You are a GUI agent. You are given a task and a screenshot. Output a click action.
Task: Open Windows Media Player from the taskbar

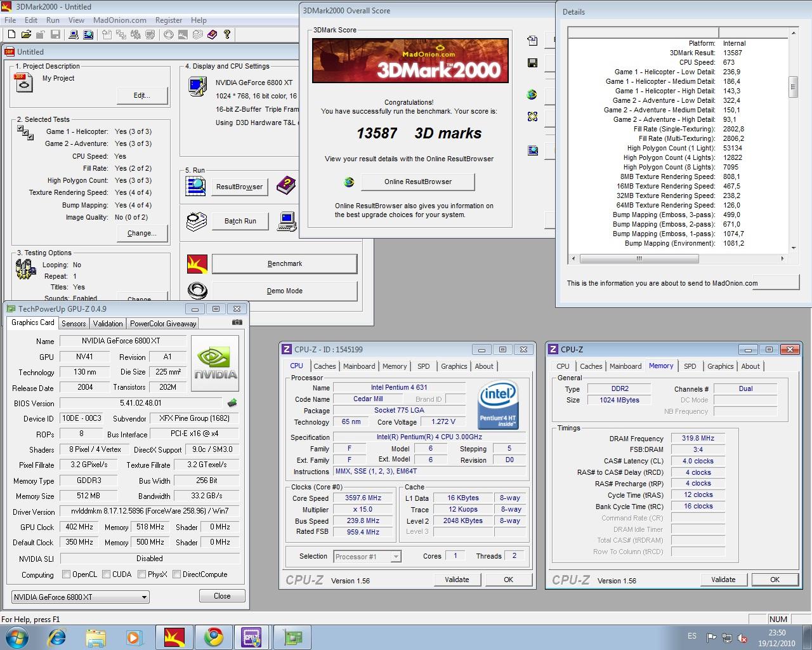pyautogui.click(x=134, y=637)
